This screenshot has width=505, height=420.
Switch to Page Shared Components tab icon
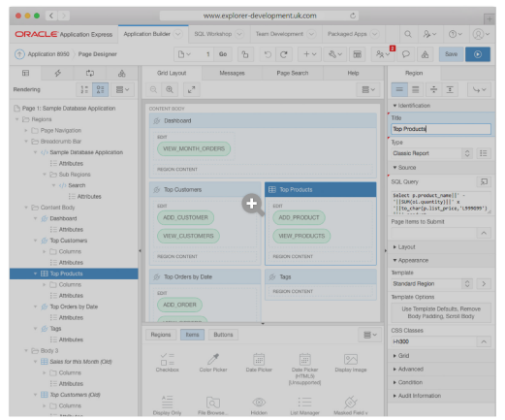122,73
